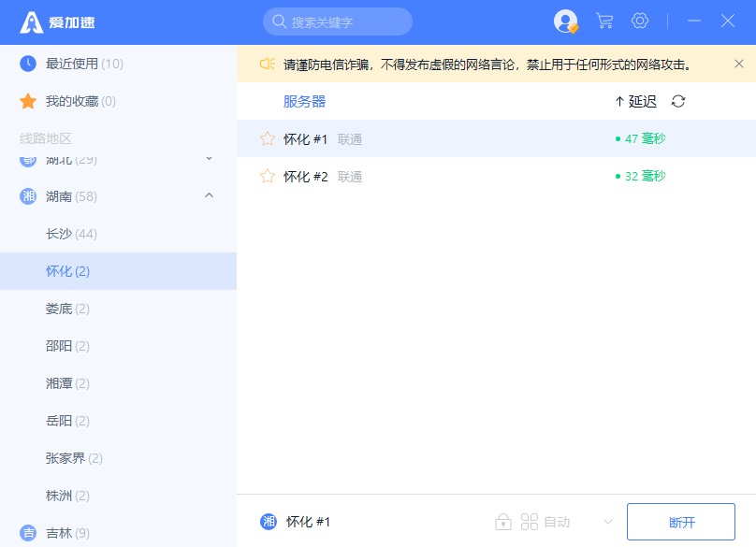Open the user account avatar
The width and height of the screenshot is (756, 547).
(565, 22)
